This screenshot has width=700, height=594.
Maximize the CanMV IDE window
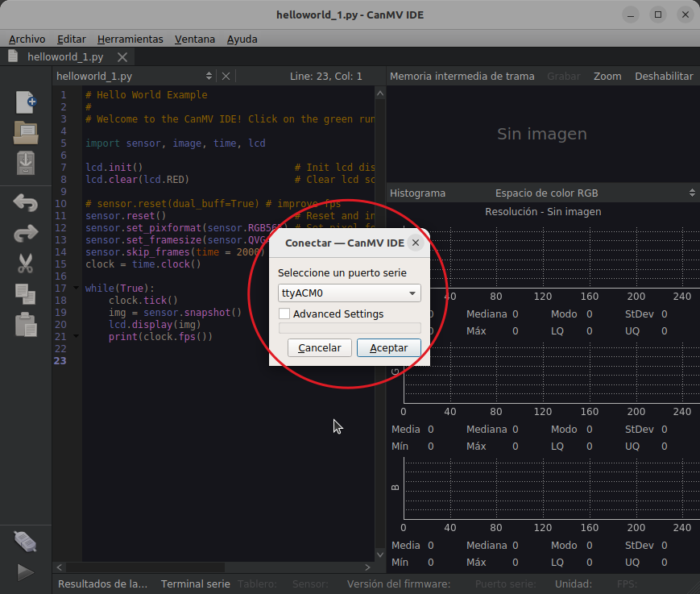658,15
